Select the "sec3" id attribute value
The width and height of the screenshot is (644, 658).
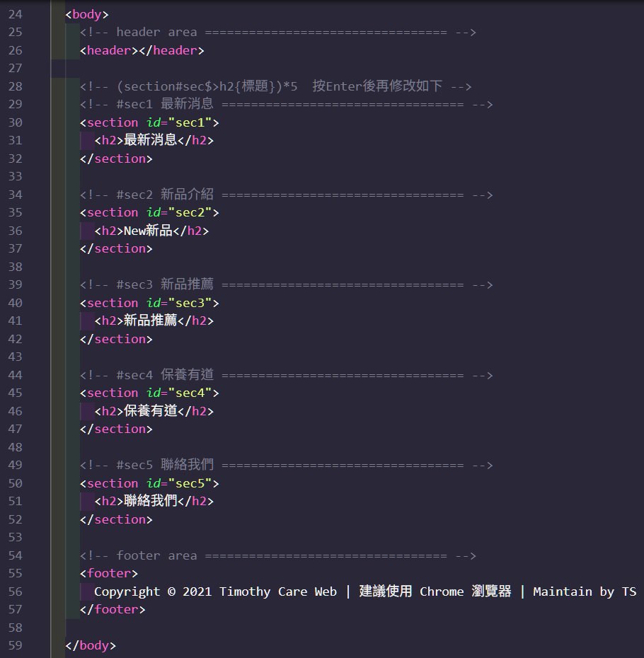(x=190, y=303)
